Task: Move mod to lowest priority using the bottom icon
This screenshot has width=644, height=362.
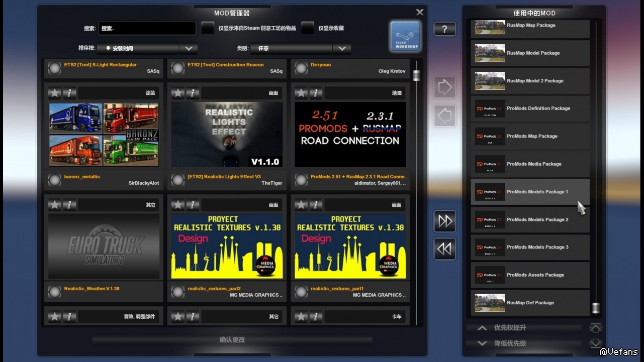Action: (x=596, y=343)
